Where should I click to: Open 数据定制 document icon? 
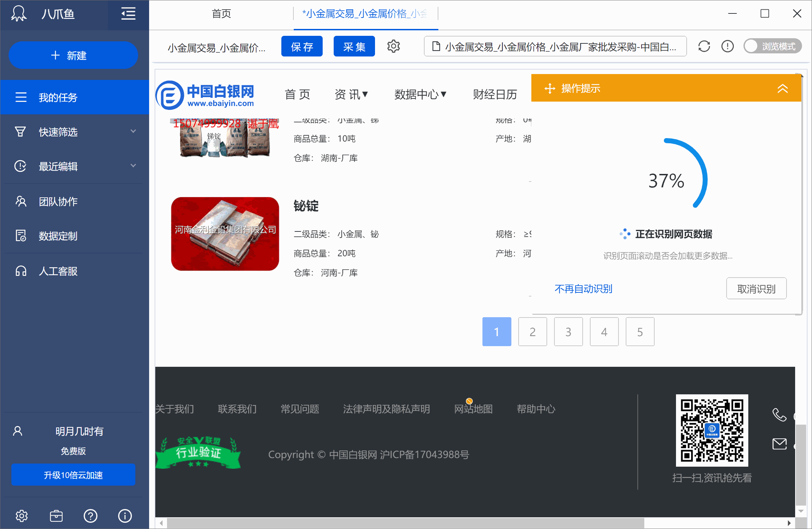pos(21,236)
